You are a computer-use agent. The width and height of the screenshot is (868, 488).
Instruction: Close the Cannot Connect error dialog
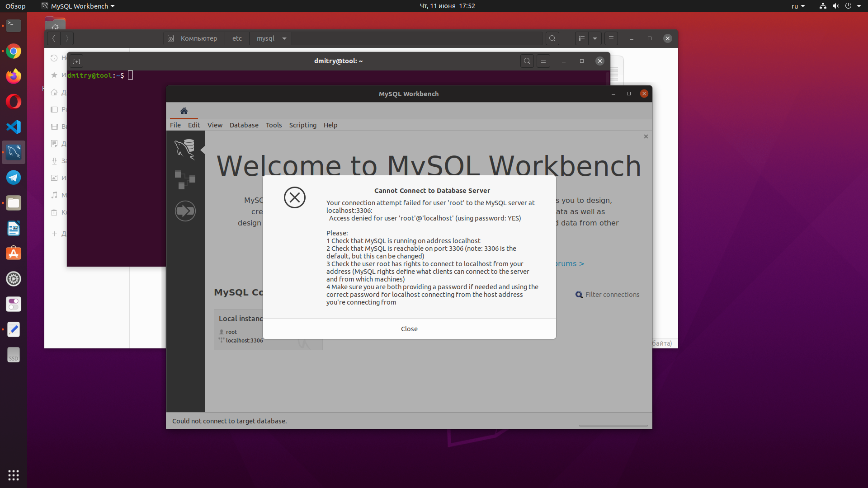(x=409, y=329)
